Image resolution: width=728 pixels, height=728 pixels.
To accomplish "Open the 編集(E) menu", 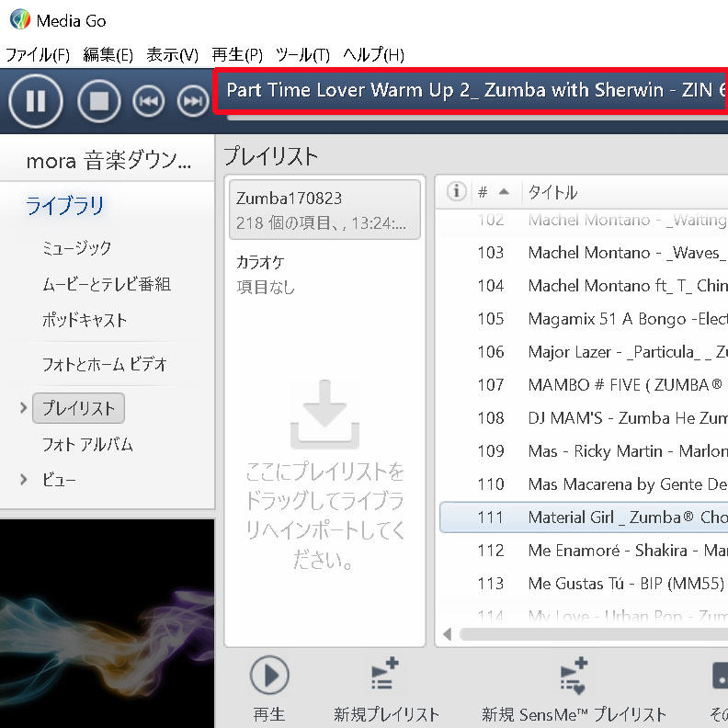I will click(108, 55).
